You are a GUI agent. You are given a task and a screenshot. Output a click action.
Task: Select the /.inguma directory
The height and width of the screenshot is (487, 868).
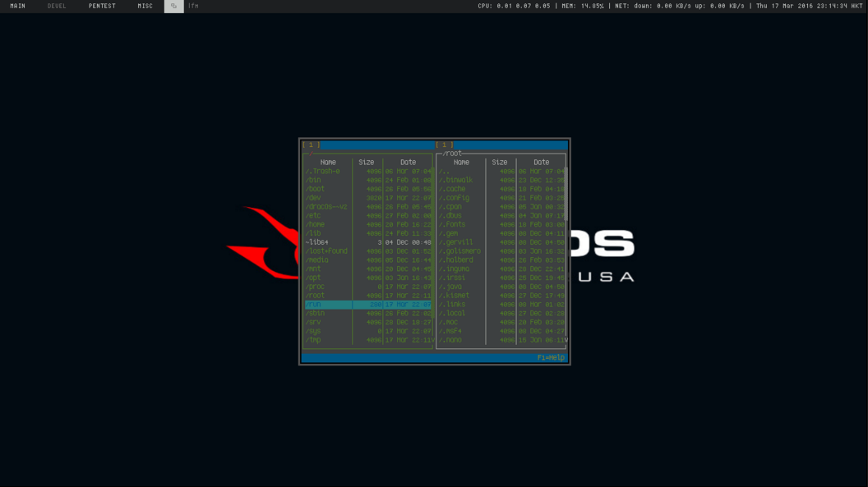501,269
